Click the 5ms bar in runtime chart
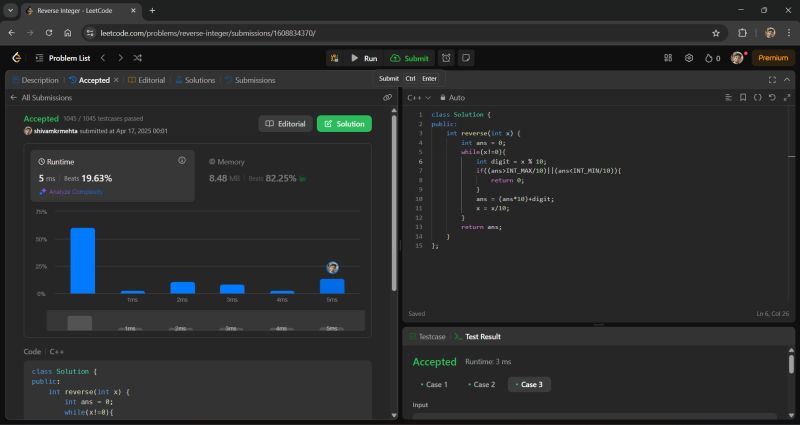 pos(332,286)
